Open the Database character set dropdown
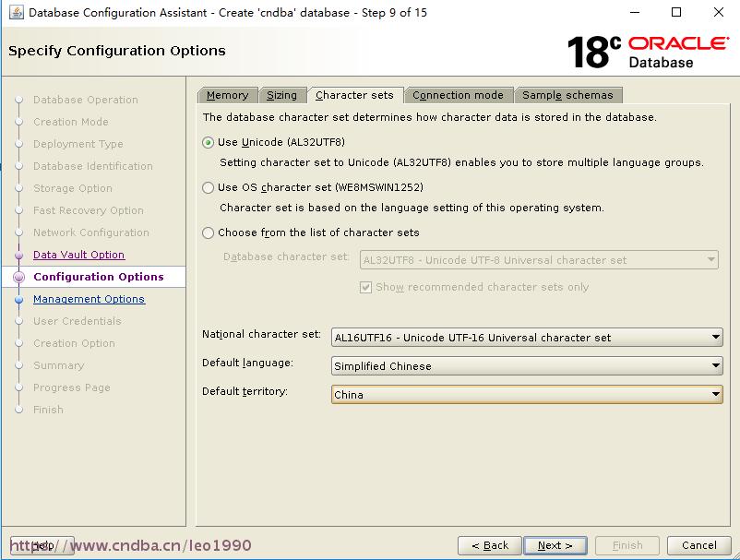740x560 pixels. point(539,260)
